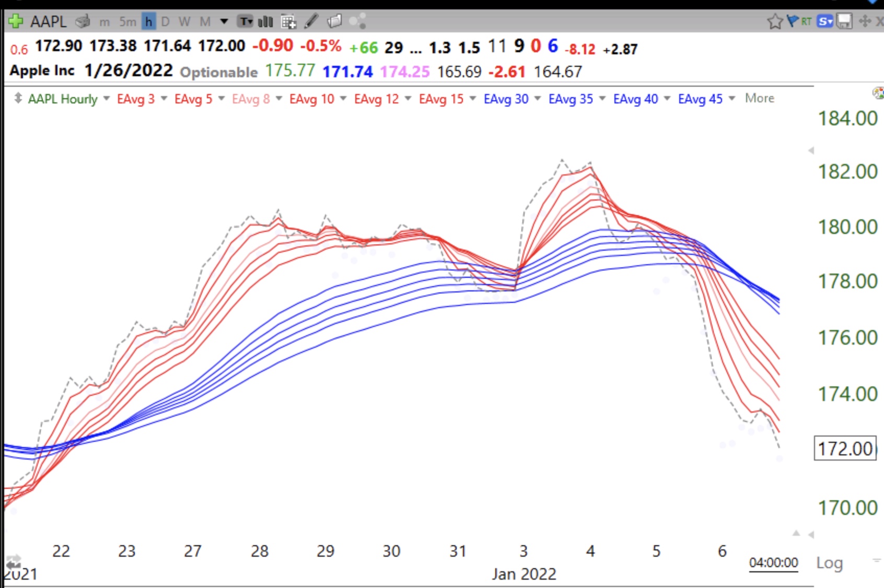The image size is (884, 588).
Task: Click the floppy disk save icon
Action: click(844, 21)
